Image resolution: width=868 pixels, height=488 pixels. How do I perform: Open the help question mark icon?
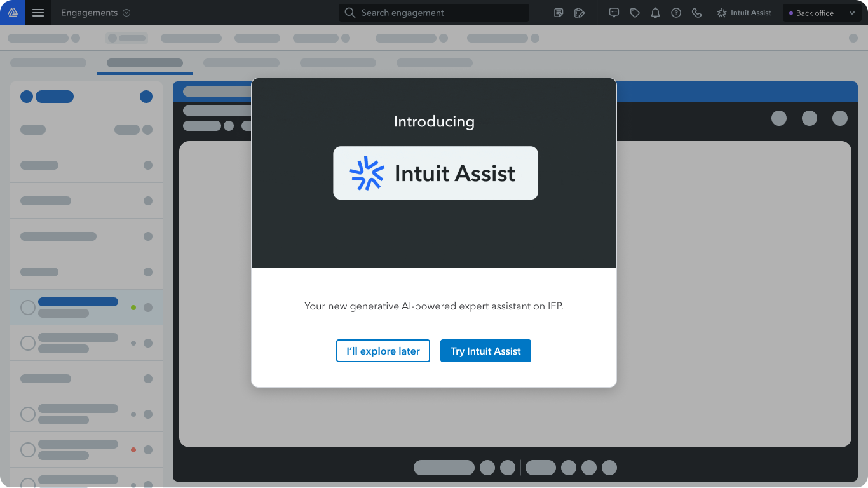676,13
